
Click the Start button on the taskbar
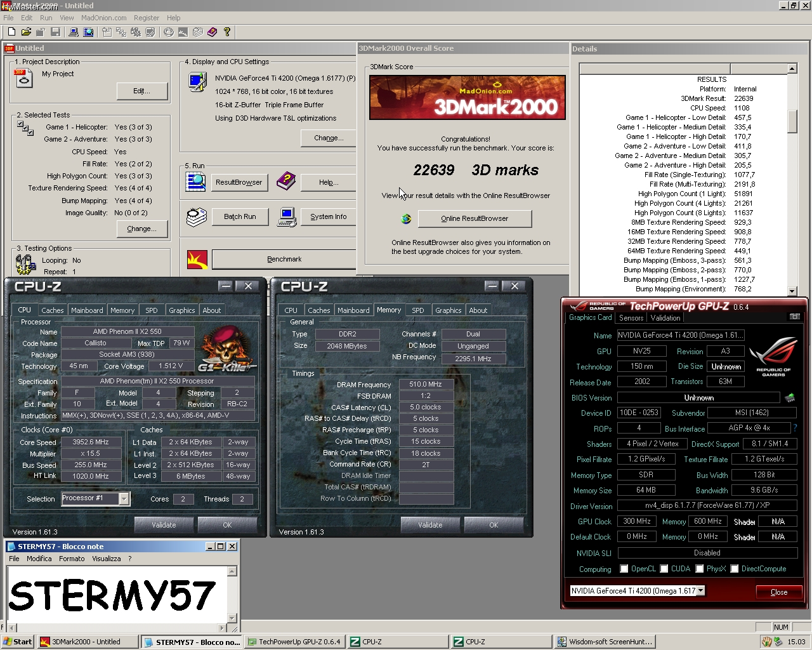point(18,642)
